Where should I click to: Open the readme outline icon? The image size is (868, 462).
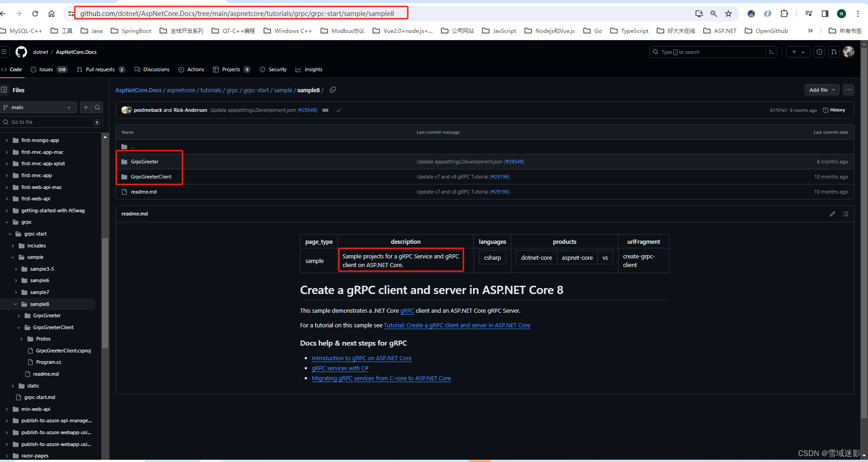coord(846,214)
